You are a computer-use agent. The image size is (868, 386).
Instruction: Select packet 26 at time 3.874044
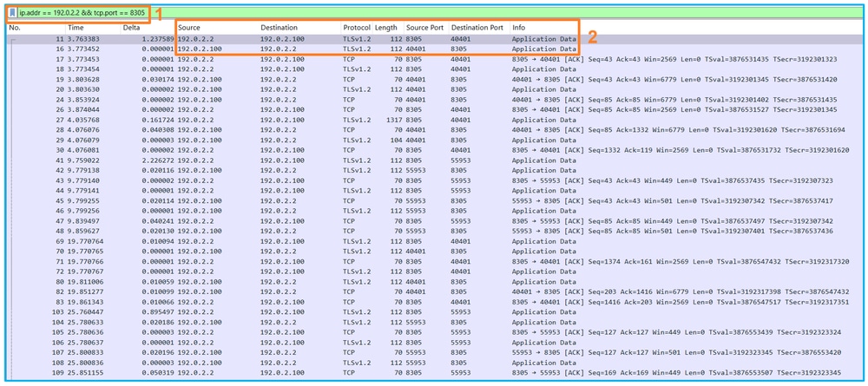tap(435, 109)
